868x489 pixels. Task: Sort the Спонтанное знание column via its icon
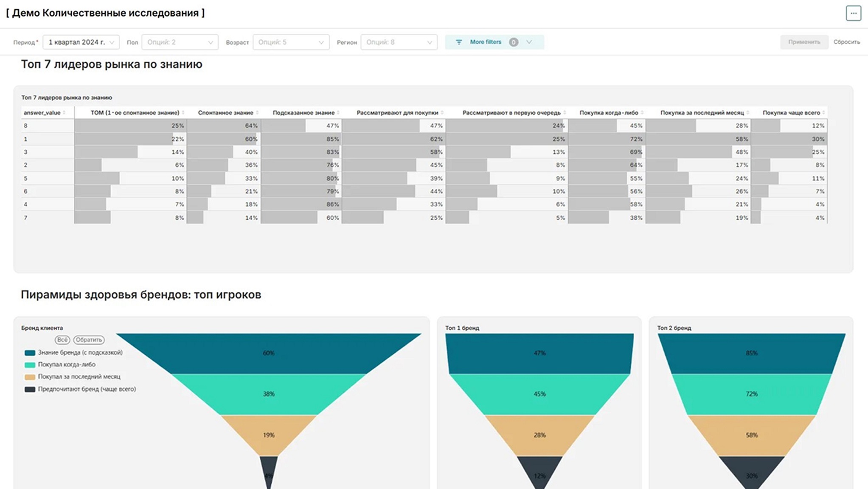pos(257,113)
